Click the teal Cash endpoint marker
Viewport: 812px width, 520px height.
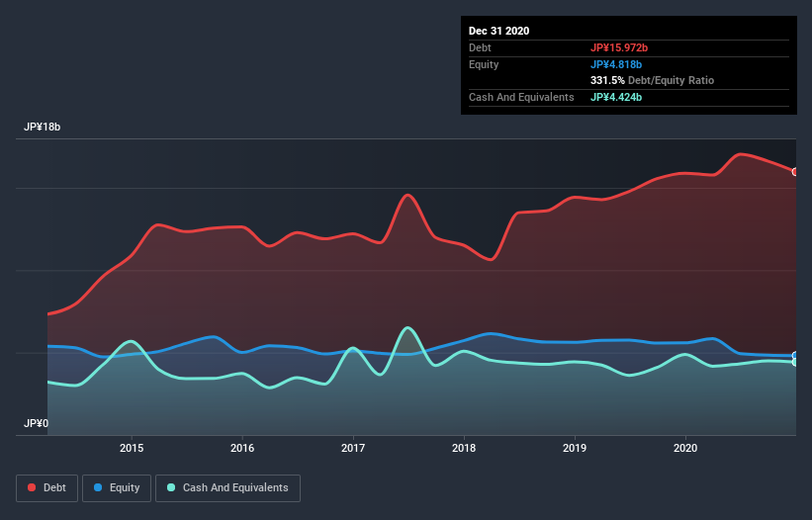tap(795, 362)
